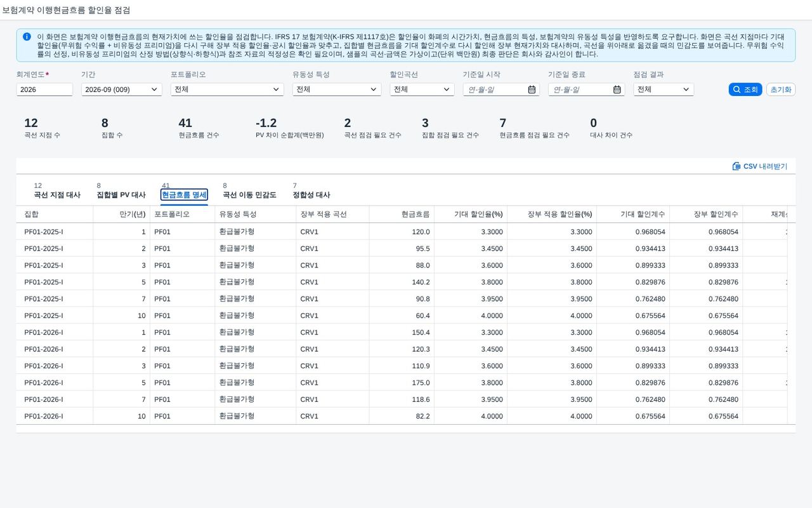Image resolution: width=812 pixels, height=508 pixels.
Task: Expand the 점검 결과 dropdown
Action: click(x=663, y=90)
